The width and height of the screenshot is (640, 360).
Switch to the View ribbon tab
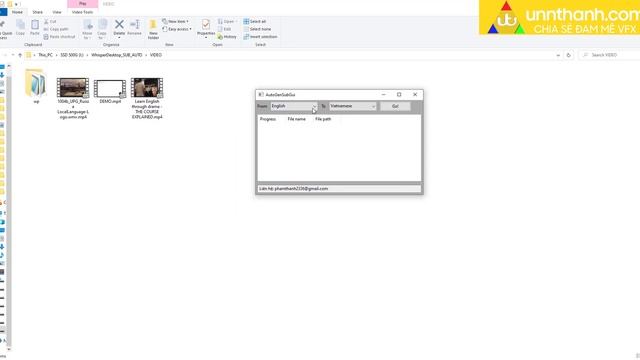coord(57,12)
